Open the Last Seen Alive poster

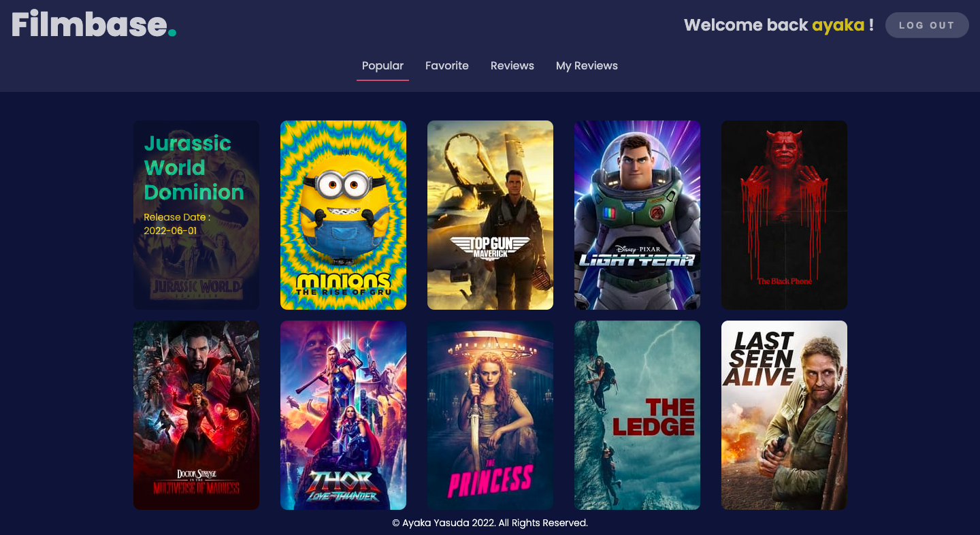pyautogui.click(x=784, y=415)
